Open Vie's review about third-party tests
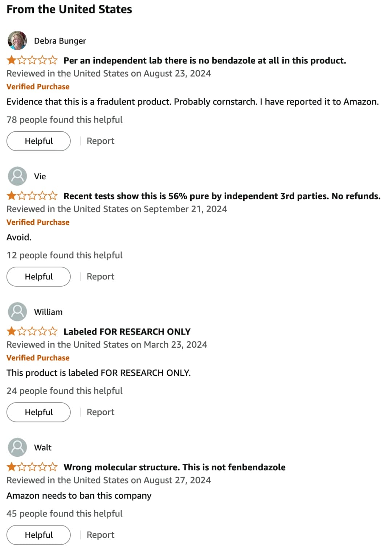Viewport: 392px width, 552px height. 221,196
